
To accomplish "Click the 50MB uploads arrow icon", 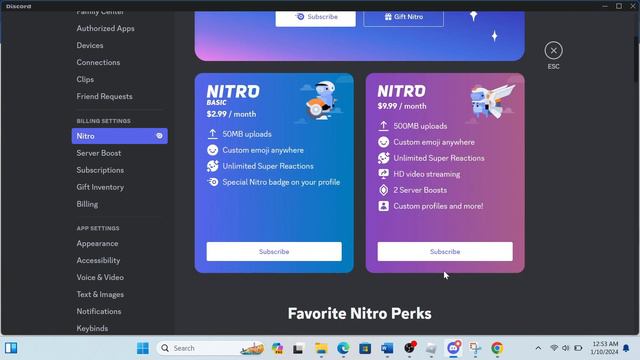I will [x=212, y=134].
